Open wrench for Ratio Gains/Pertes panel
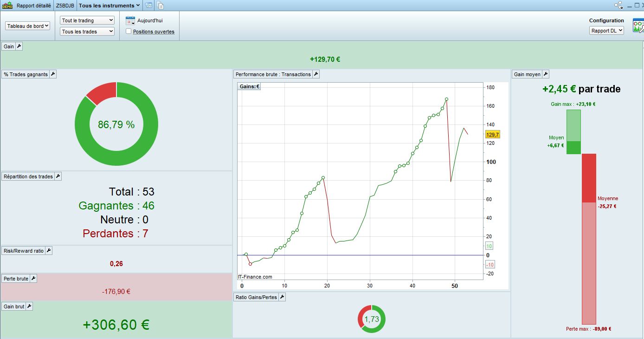The width and height of the screenshot is (644, 339). pos(282,297)
